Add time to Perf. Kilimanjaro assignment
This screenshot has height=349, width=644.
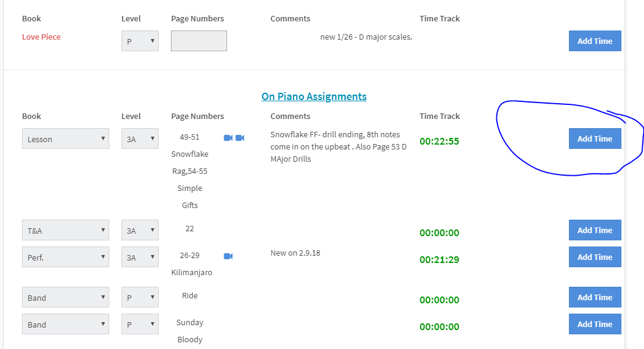pos(595,257)
